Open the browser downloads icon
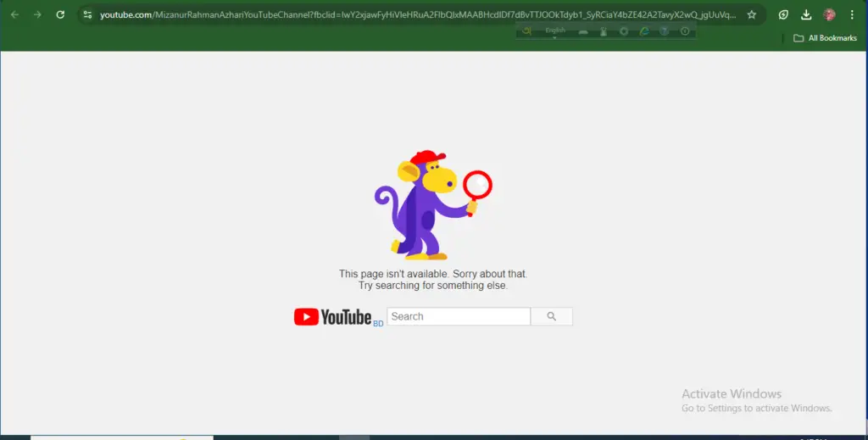This screenshot has width=868, height=440. tap(806, 14)
